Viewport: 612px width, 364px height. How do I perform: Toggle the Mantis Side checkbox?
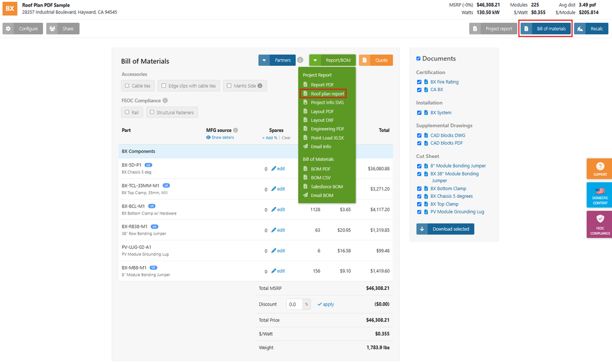point(229,85)
